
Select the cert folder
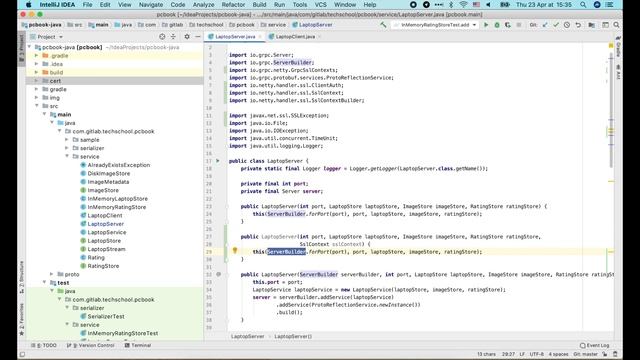pos(115,81)
